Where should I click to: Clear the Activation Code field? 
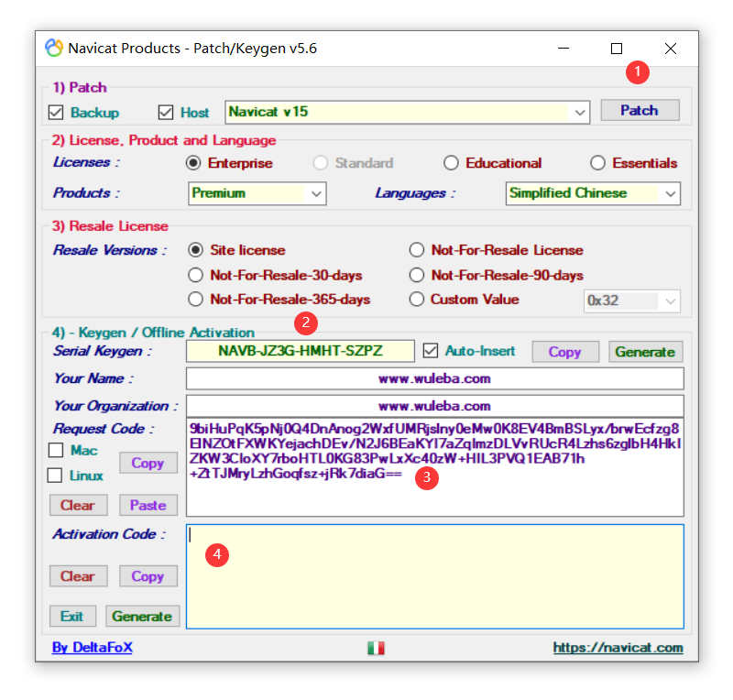coord(78,576)
